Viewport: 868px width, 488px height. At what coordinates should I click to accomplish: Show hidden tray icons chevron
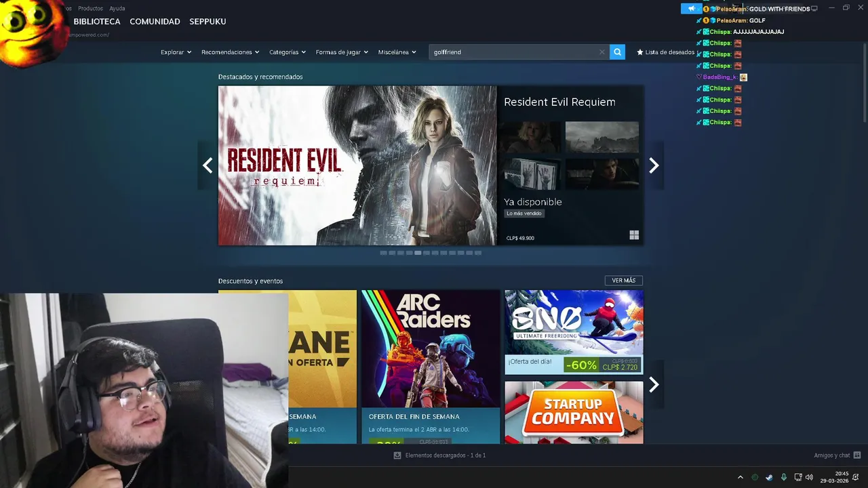[x=740, y=477]
